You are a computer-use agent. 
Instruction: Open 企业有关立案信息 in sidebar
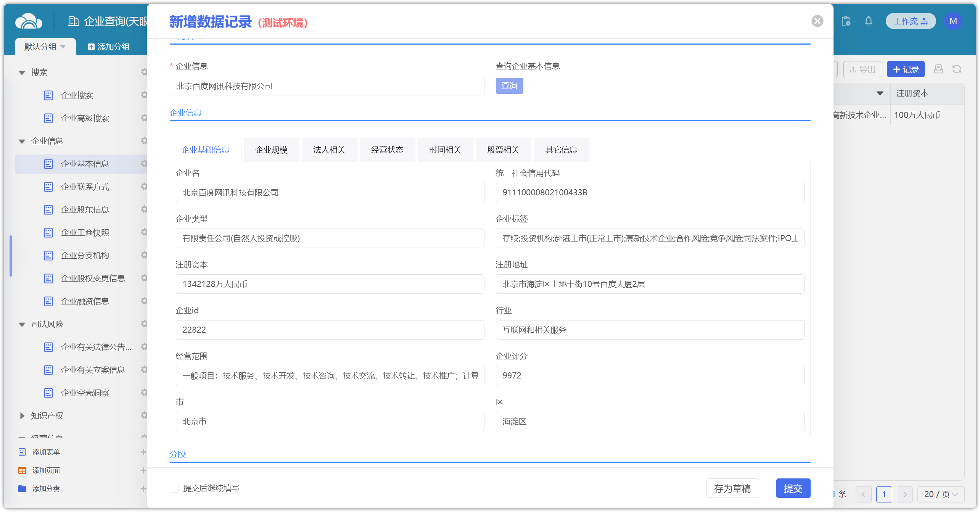click(93, 370)
